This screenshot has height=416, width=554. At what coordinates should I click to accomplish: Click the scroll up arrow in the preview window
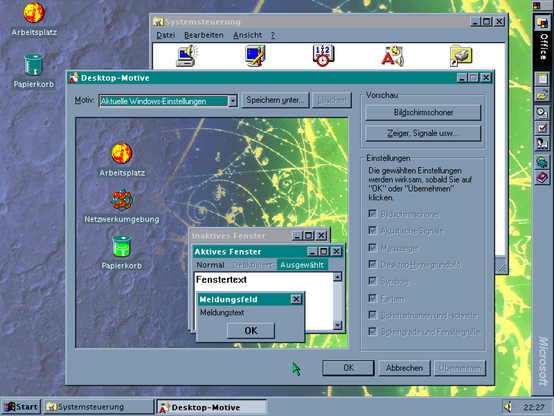338,277
